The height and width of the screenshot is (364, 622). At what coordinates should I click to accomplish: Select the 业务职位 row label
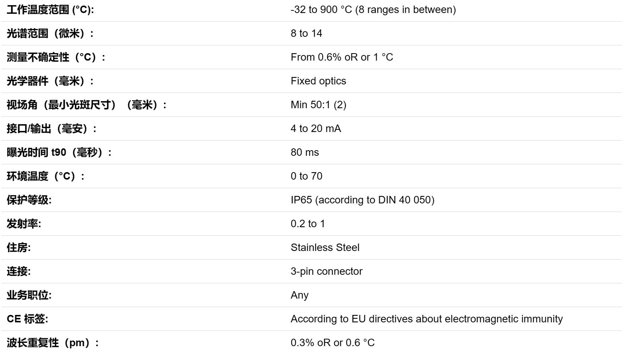(29, 295)
